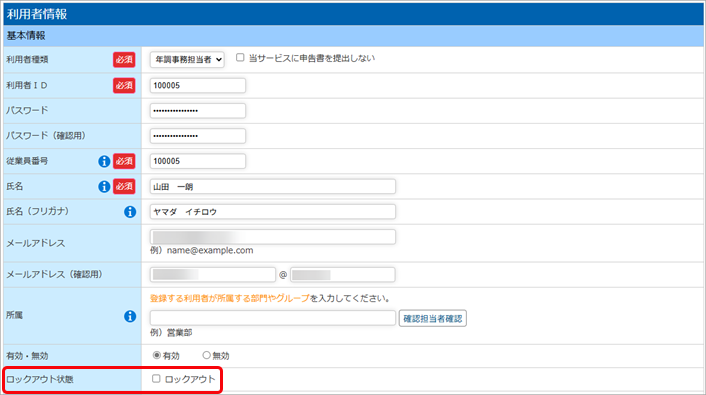Open the info icon next to 従業員番号
706x395 pixels.
click(x=104, y=161)
